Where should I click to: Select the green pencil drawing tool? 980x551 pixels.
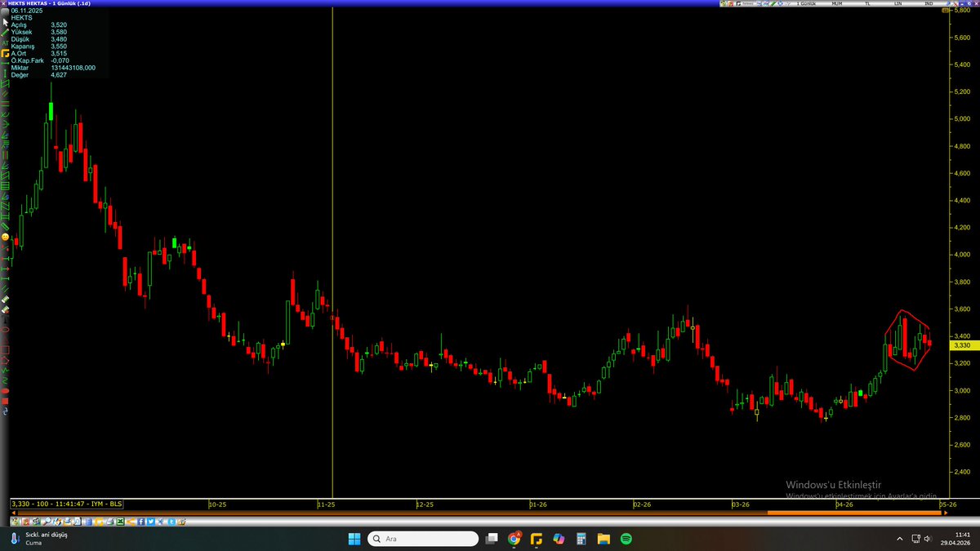click(x=5, y=31)
